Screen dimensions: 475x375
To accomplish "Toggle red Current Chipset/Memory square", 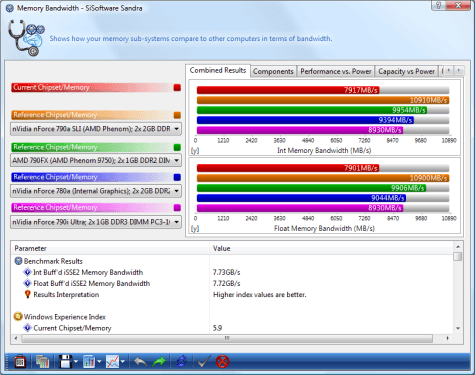I will coord(177,88).
